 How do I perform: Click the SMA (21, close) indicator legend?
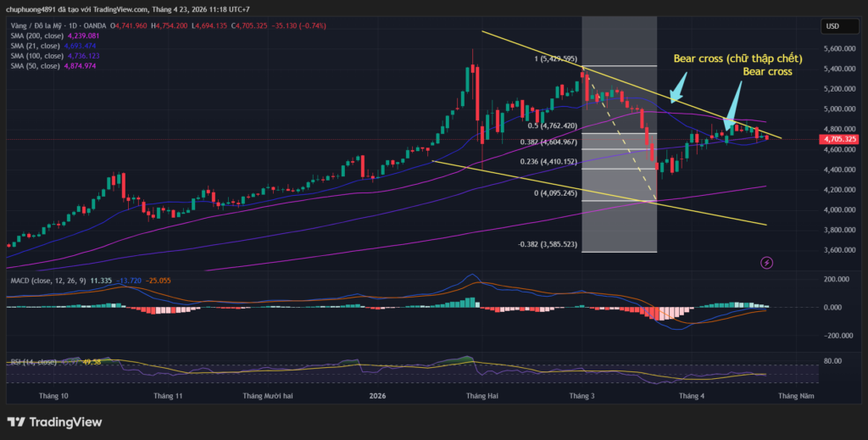pos(33,47)
